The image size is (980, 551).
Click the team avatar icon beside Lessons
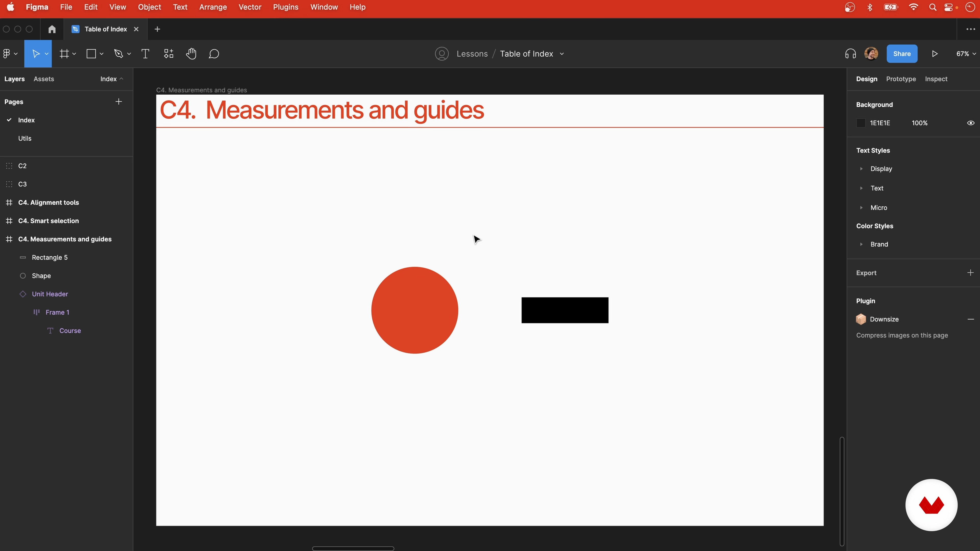click(x=442, y=54)
